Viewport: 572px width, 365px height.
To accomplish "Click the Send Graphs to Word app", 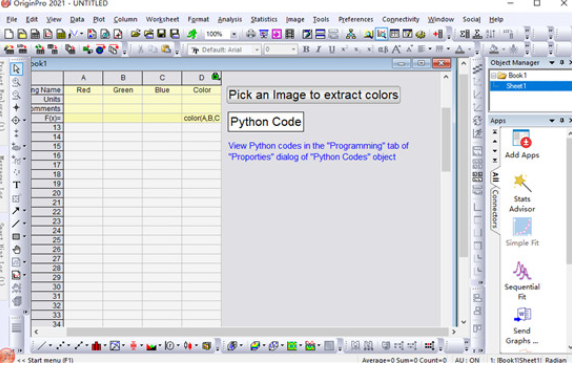I will coord(522,326).
